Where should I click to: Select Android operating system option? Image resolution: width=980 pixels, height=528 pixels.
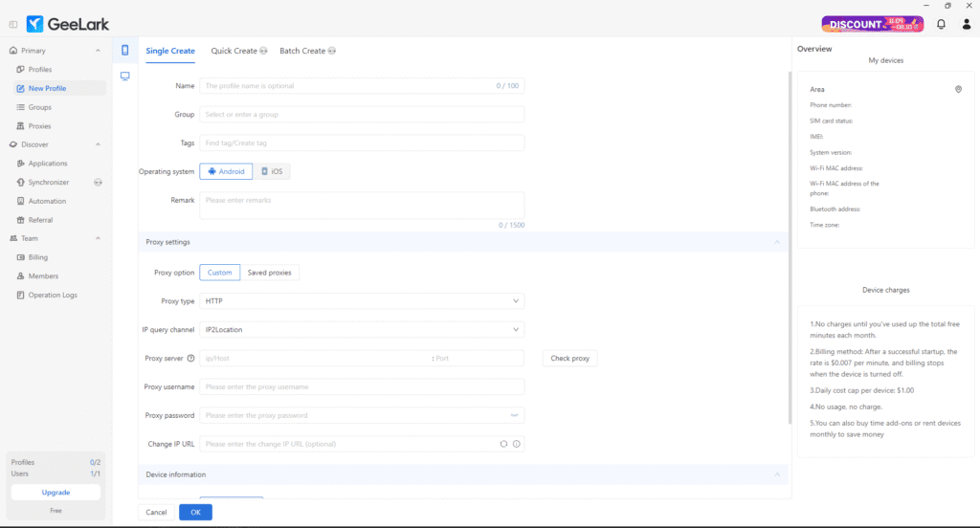(x=226, y=172)
